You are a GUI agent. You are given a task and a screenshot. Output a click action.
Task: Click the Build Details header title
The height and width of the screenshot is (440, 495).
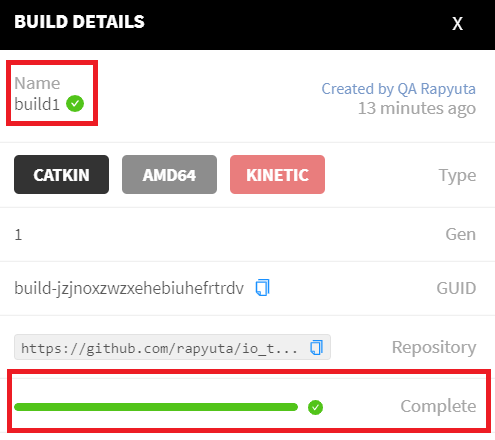coord(79,22)
